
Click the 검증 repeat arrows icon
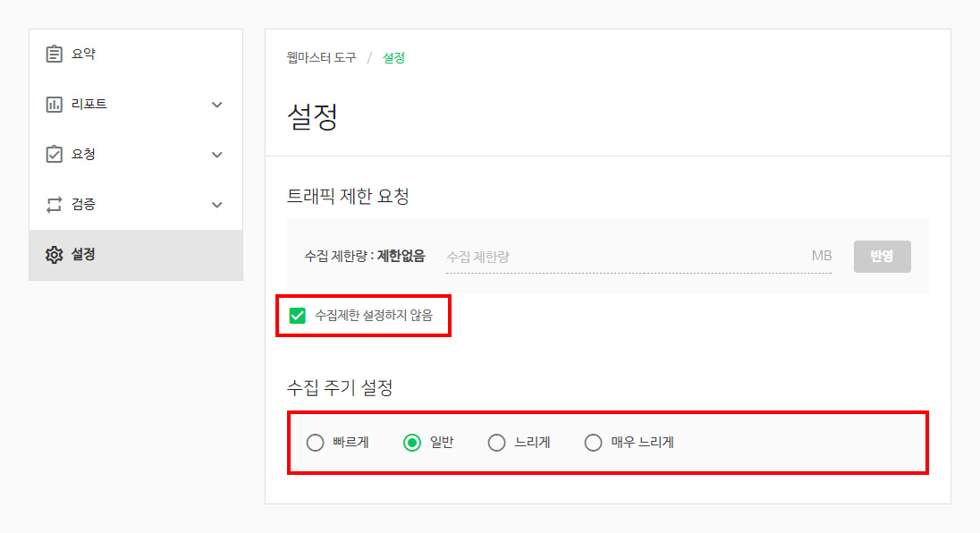[55, 204]
